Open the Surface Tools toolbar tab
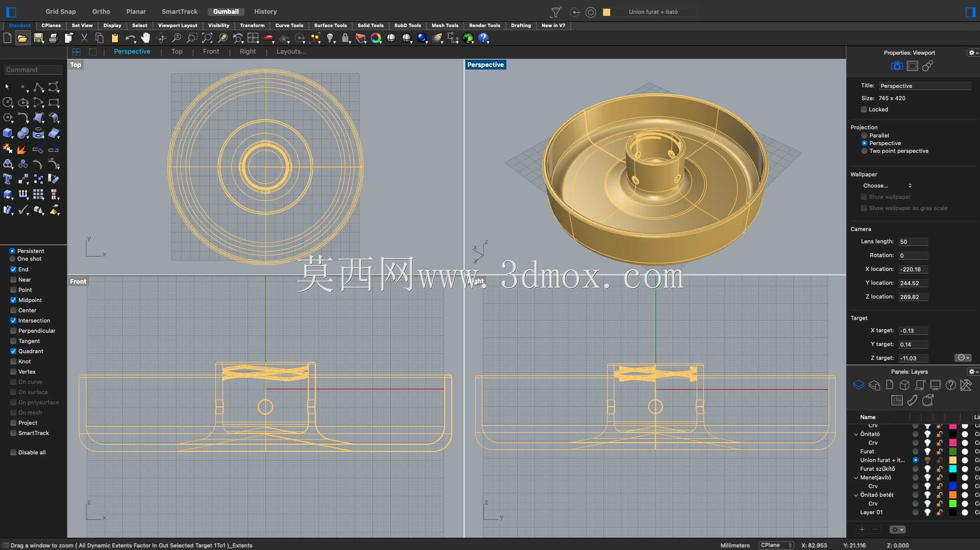 coord(330,25)
